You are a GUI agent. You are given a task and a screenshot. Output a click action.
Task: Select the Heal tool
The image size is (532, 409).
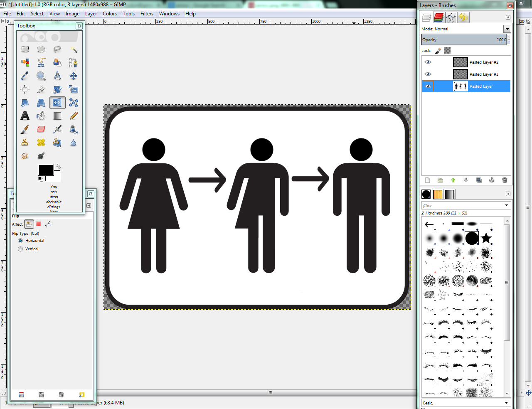coord(41,143)
